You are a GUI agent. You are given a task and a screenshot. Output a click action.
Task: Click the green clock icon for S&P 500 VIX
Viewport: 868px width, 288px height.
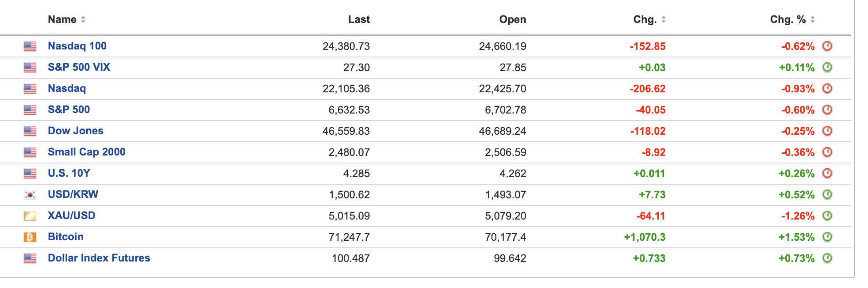tap(827, 67)
